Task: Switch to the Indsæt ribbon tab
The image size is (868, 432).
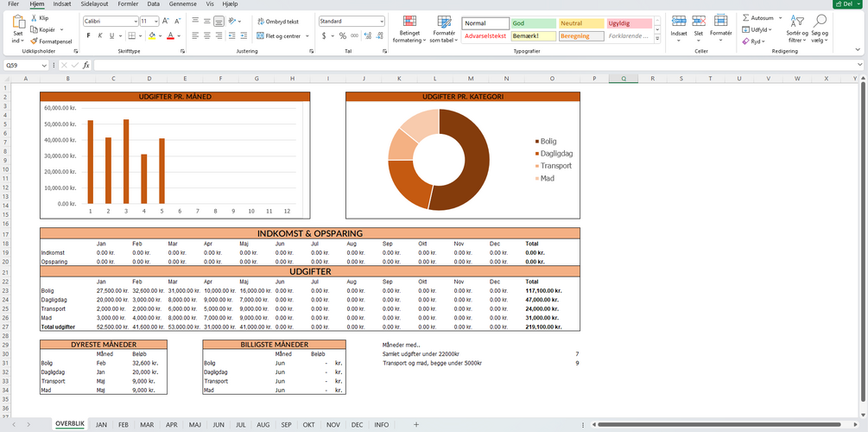Action: click(x=62, y=3)
